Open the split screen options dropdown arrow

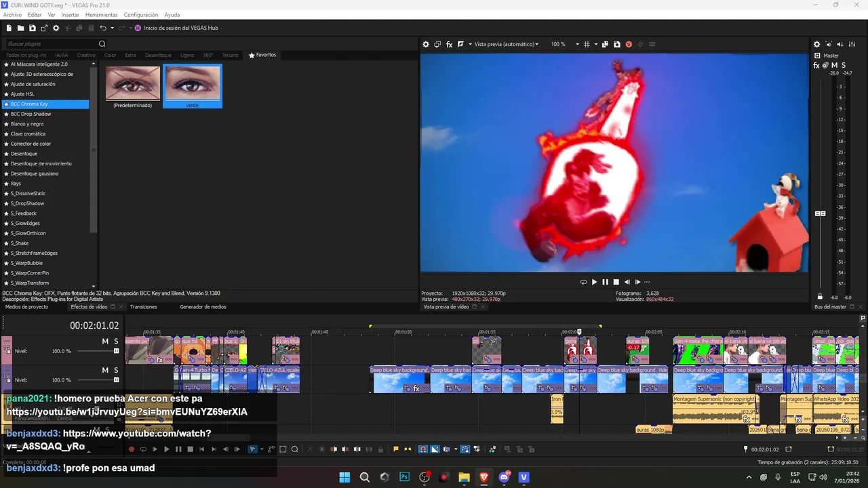pos(470,44)
